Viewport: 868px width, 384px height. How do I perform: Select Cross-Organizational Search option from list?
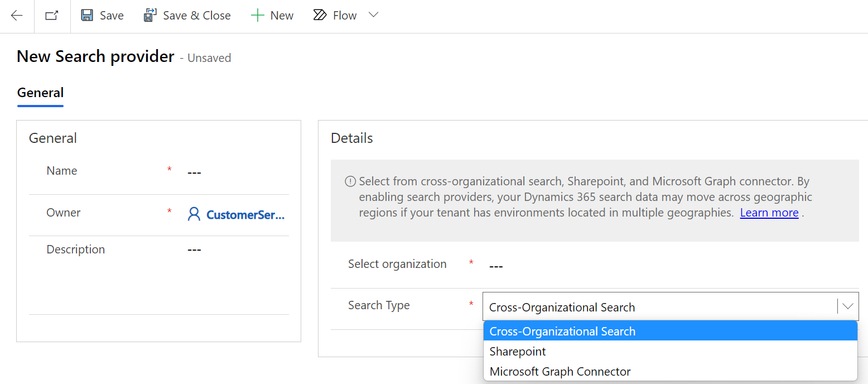[670, 331]
